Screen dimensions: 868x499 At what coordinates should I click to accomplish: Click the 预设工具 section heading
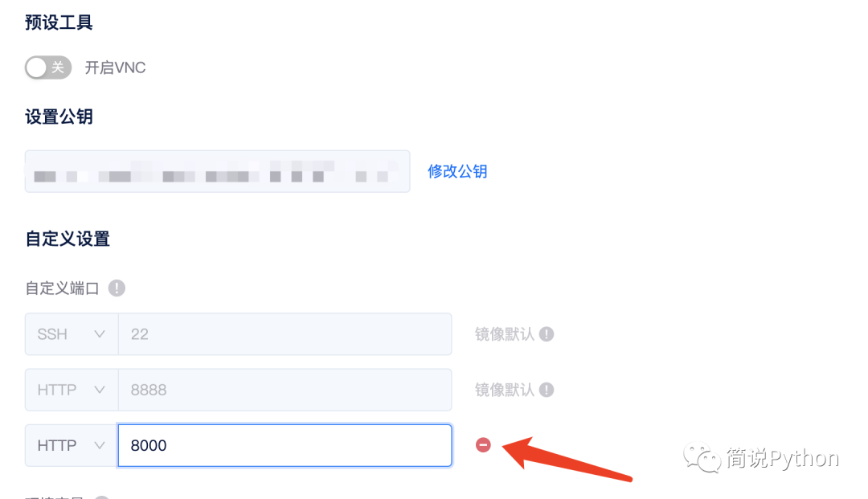tap(59, 22)
